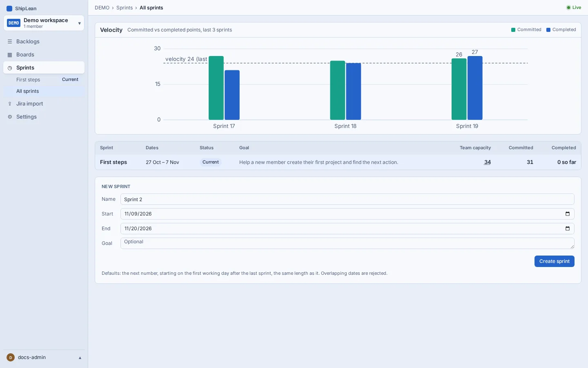
Task: Focus the Start date field
Action: [347, 214]
